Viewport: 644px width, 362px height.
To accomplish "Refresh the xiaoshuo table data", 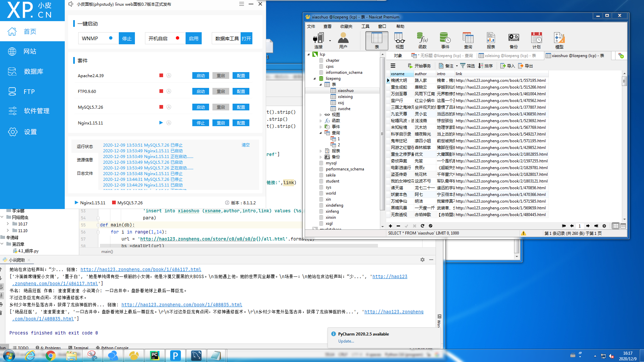I will [x=423, y=226].
